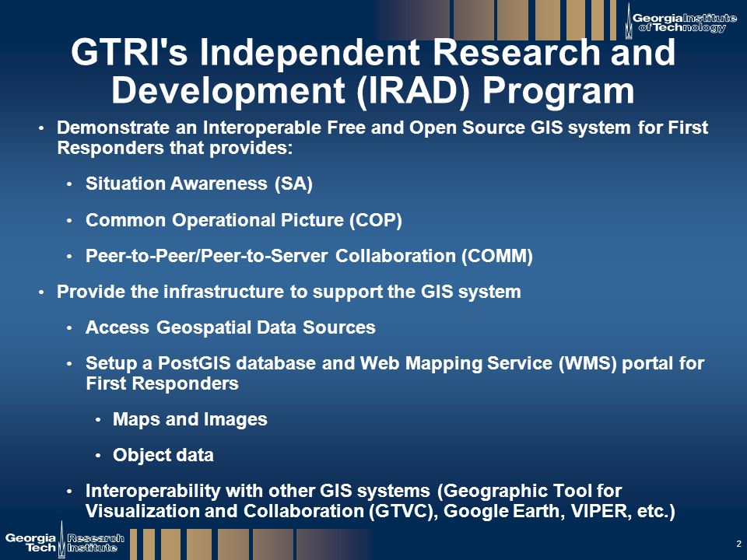Click "Demonstrate an Interoperable Free and Open Source GIS" bullet
747x560 pixels.
click(x=382, y=138)
